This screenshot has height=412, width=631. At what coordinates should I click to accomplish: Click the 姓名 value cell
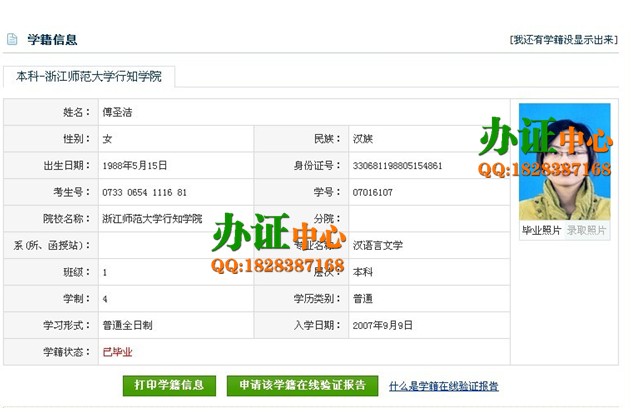pos(117,113)
